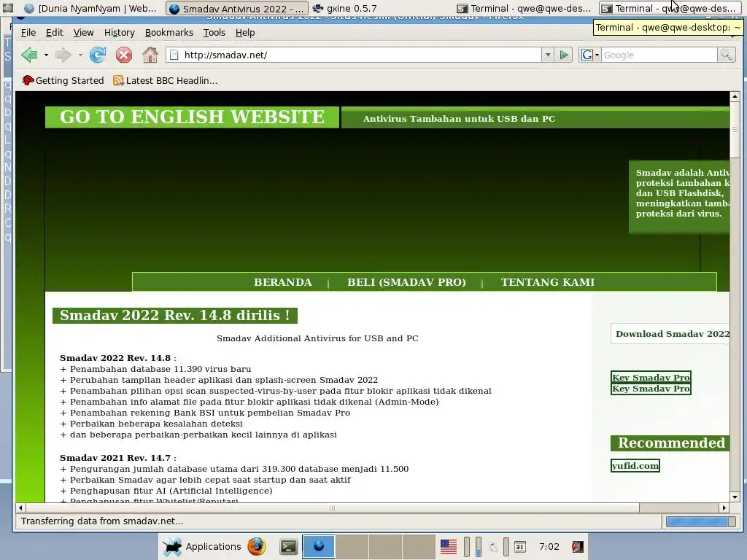Open the Latest BBC Headlines feed bookmark

tap(166, 80)
